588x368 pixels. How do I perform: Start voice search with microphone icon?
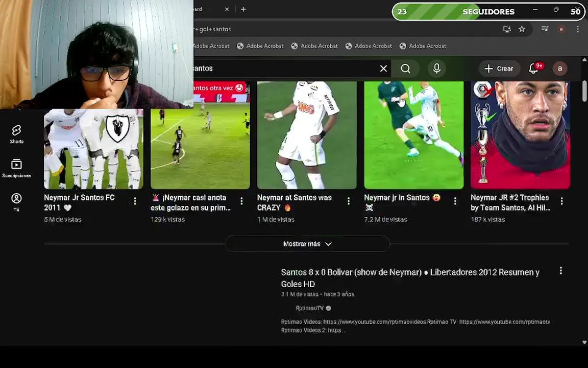pyautogui.click(x=436, y=68)
